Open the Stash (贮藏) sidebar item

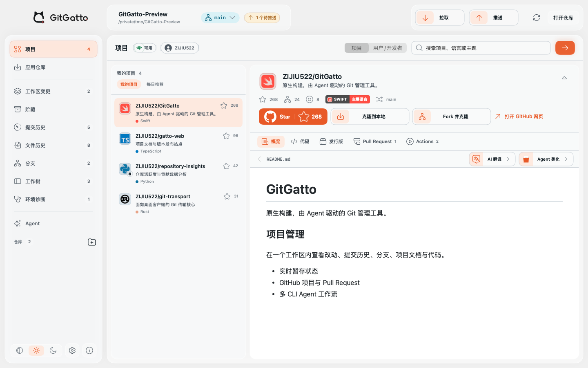pyautogui.click(x=53, y=109)
